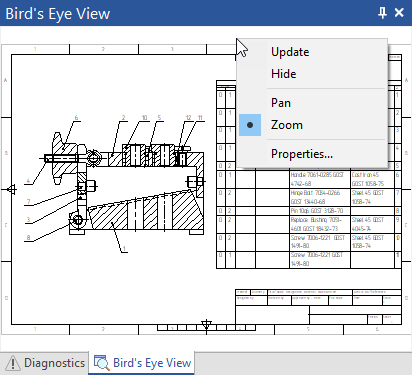The width and height of the screenshot is (412, 375).
Task: Pin the Bird's Eye View panel
Action: click(x=382, y=13)
